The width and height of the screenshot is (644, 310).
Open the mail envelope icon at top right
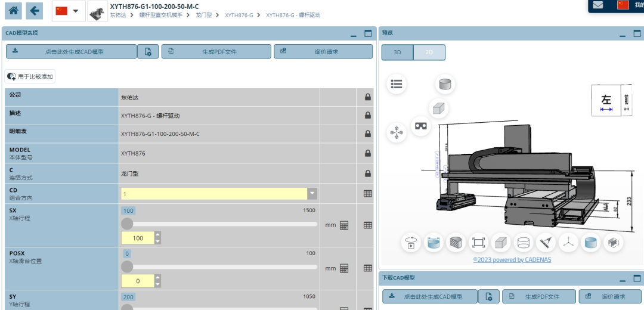(598, 5)
